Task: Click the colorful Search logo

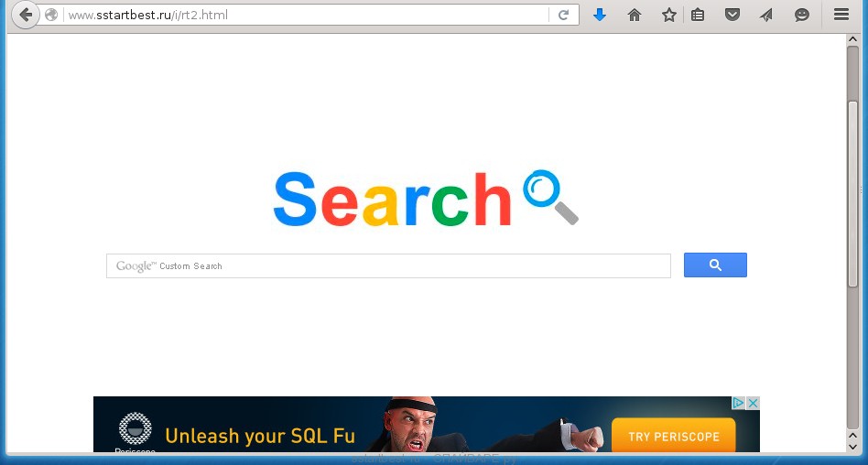Action: coord(426,199)
